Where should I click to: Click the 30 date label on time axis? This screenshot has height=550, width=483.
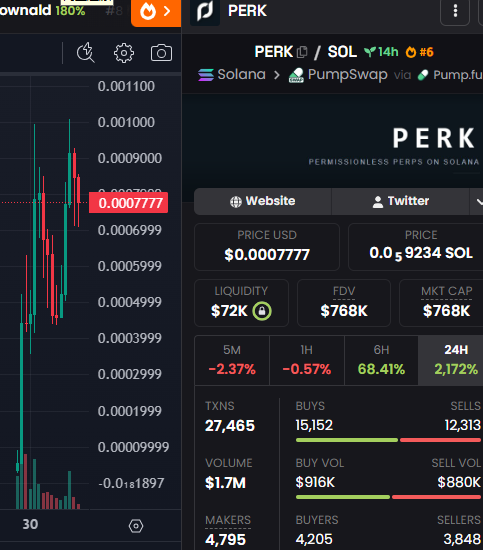30,524
